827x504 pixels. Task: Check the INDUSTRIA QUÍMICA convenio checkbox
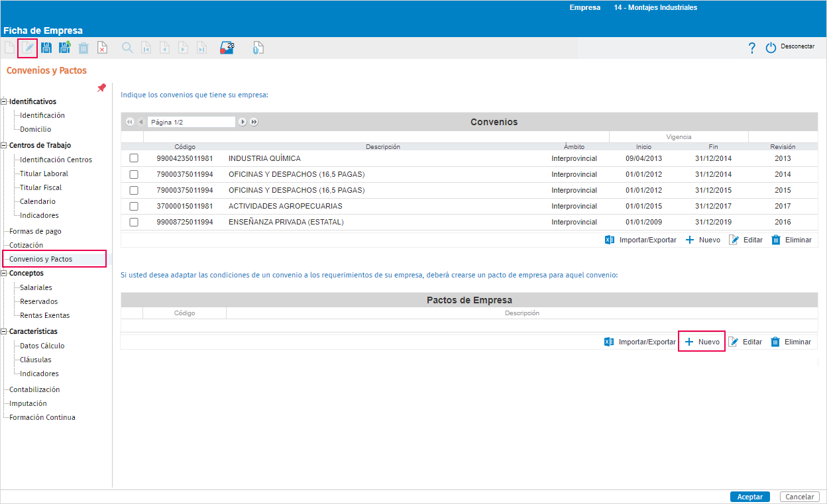point(134,158)
